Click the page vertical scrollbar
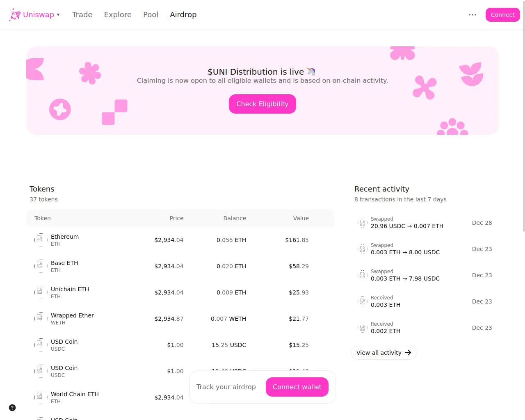 point(523,116)
